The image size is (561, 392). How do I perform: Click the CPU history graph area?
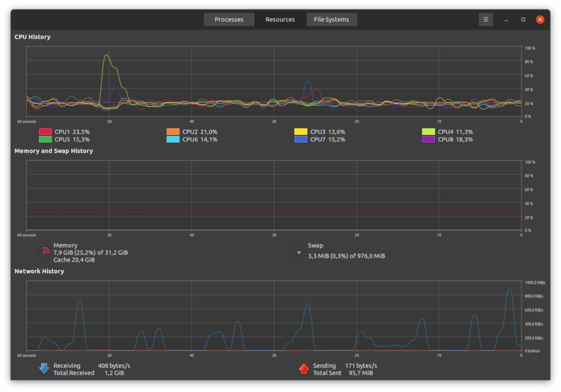[x=274, y=81]
